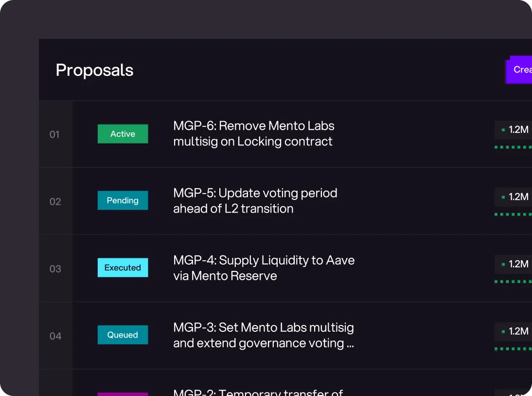The width and height of the screenshot is (532, 396).
Task: Click the Proposals page heading
Action: pyautogui.click(x=94, y=70)
